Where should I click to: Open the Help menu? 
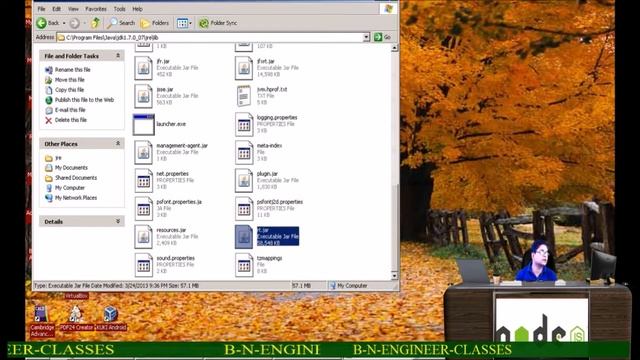[x=138, y=9]
